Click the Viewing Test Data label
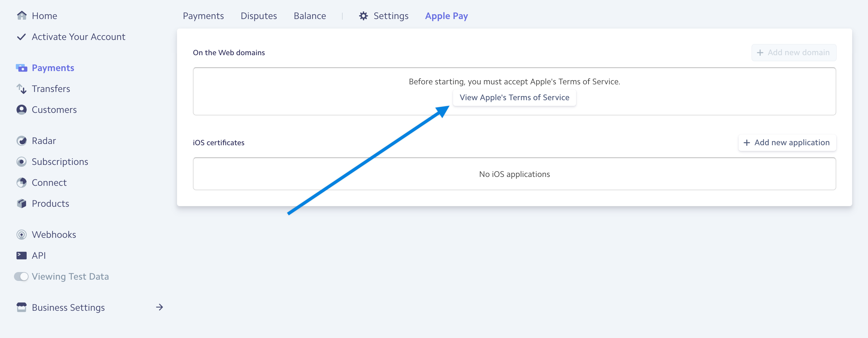 click(x=70, y=277)
